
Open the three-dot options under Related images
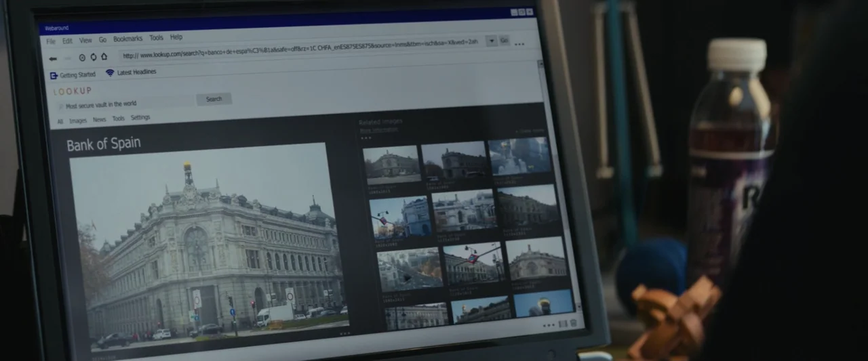coord(366,137)
